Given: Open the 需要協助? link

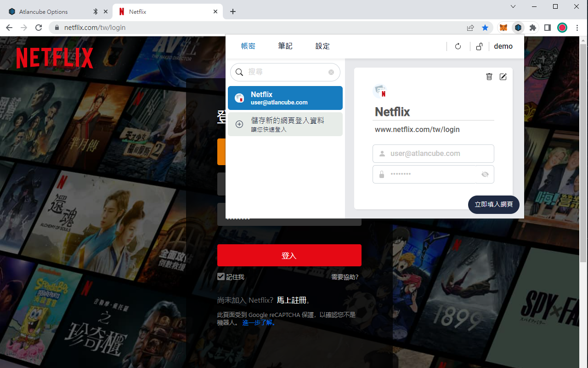Looking at the screenshot, I should click(x=345, y=277).
